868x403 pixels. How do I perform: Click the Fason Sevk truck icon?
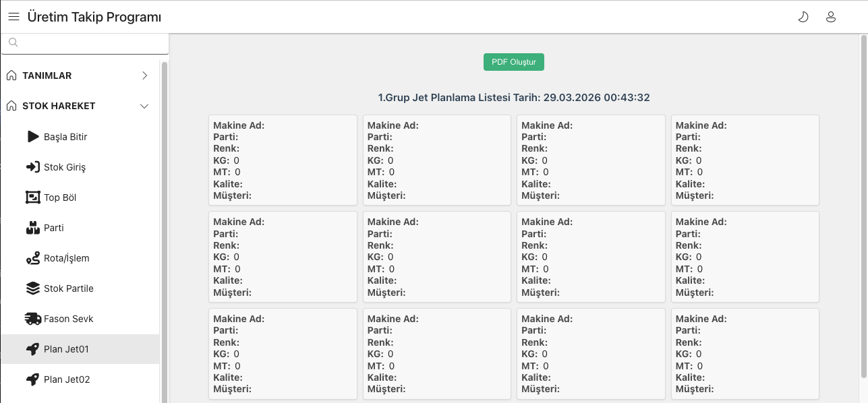(33, 319)
